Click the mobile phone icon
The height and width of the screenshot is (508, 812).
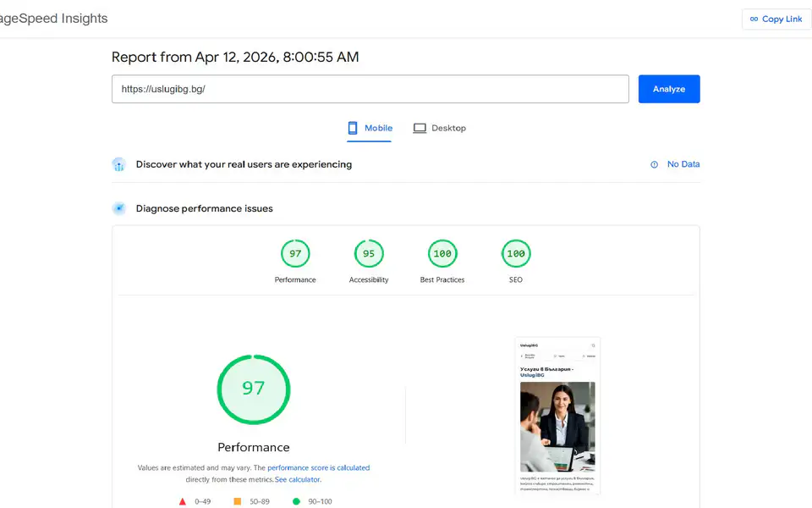pos(353,128)
